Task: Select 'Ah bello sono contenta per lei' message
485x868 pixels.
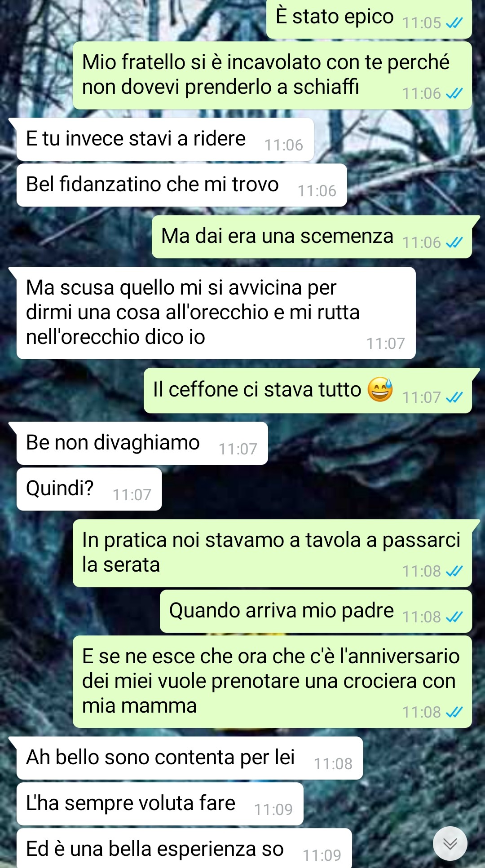Action: 190,758
